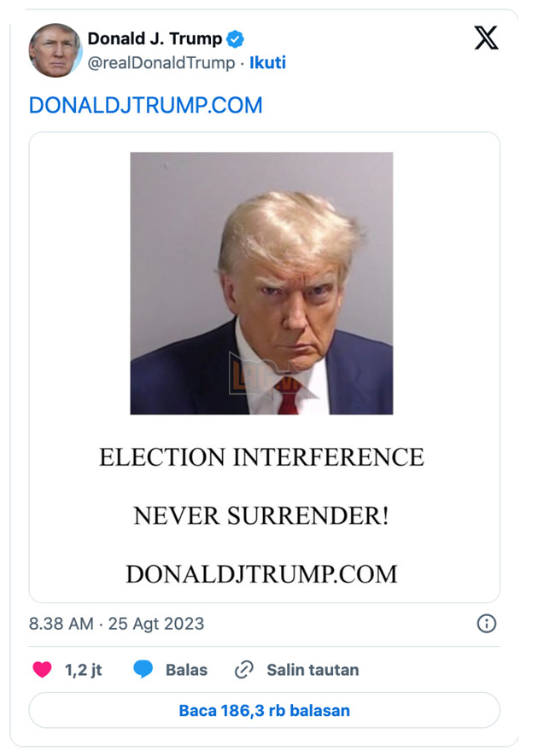
Task: Open the 8.38 AM 25 Agt 2023 timestamp
Action: tap(117, 624)
